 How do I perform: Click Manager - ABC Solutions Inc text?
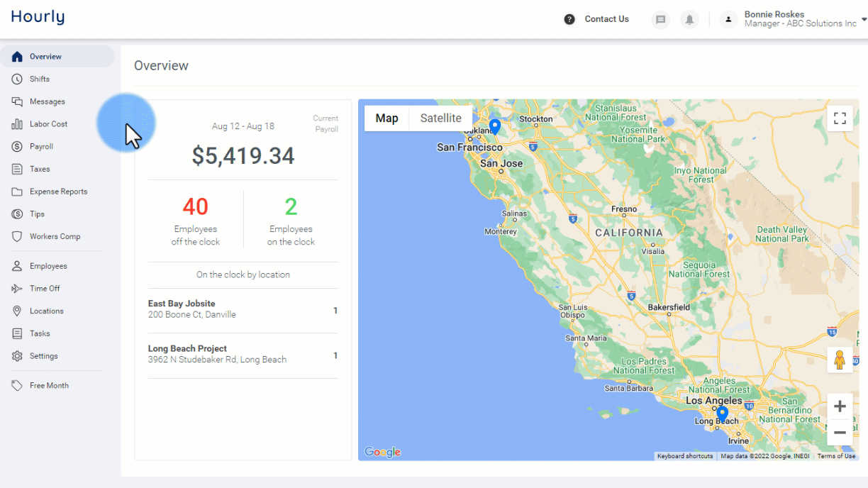coord(801,24)
